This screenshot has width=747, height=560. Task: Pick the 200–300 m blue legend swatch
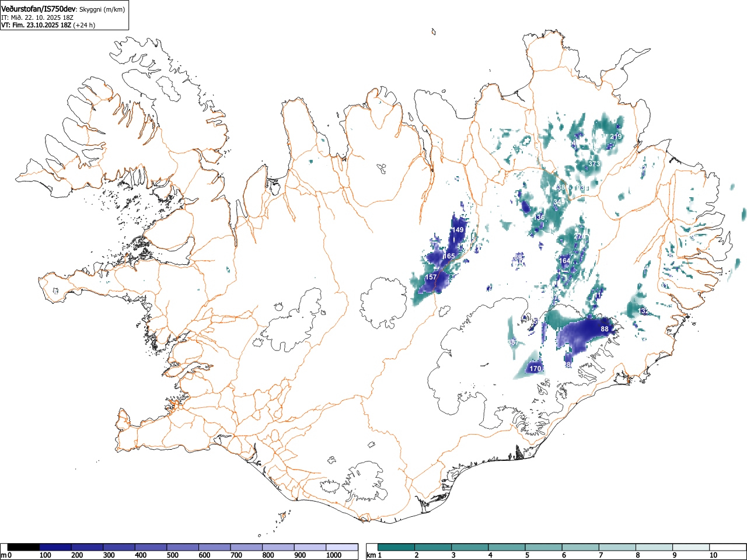point(88,547)
